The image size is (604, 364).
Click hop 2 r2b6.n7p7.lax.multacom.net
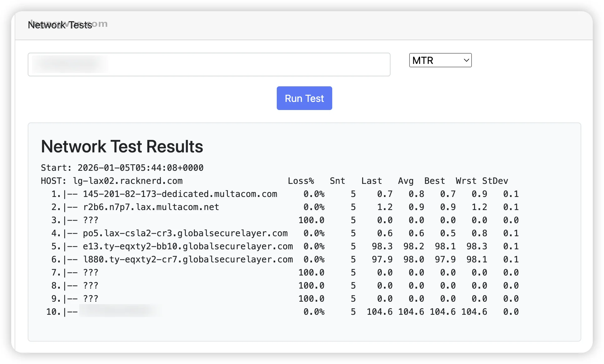coord(151,207)
